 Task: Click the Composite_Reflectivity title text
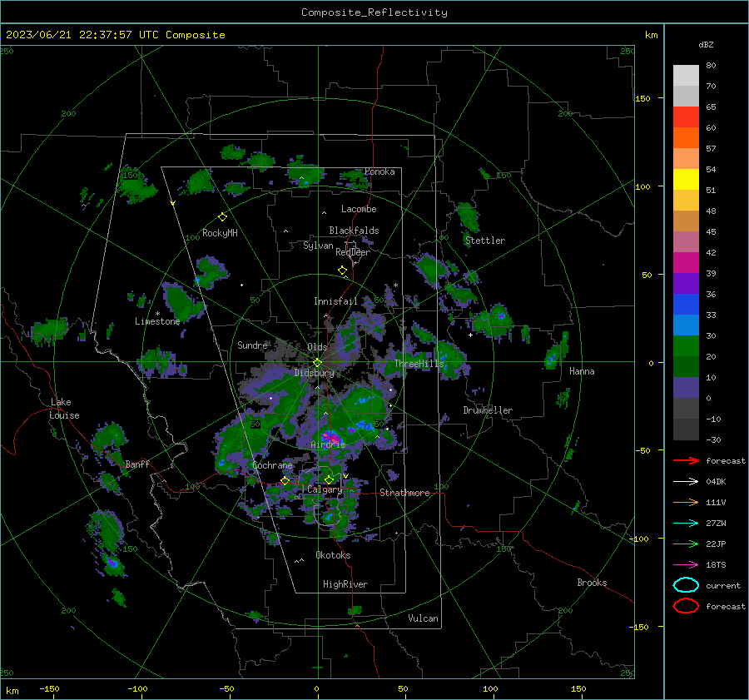374,12
